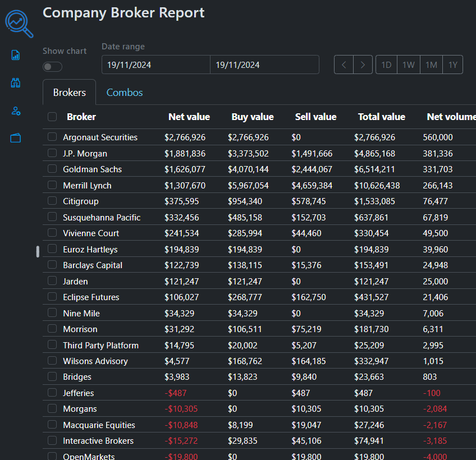Select the 1W range button

tap(408, 65)
